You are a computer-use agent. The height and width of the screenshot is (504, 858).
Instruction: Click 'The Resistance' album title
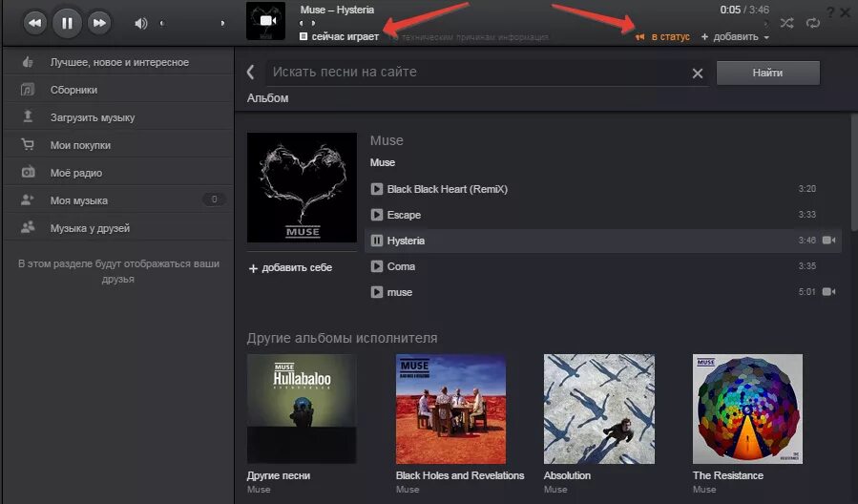click(728, 475)
